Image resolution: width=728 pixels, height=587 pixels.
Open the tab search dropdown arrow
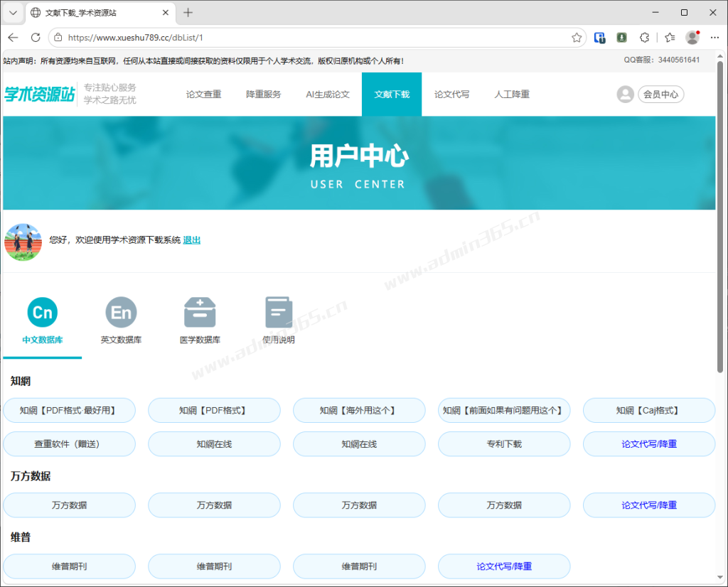pos(13,13)
